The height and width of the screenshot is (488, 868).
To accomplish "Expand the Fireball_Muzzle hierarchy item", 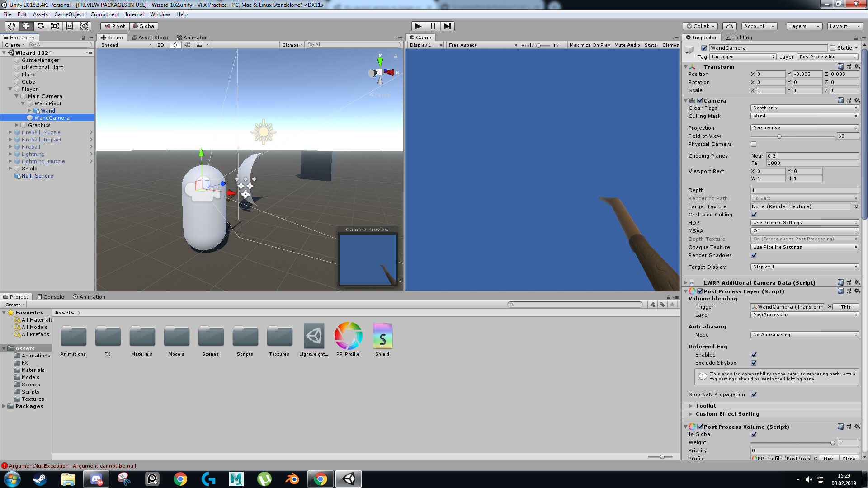I will click(x=10, y=132).
